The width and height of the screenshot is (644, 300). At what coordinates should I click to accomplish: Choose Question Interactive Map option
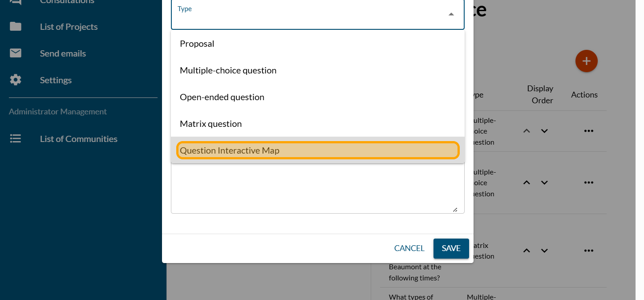pos(229,150)
